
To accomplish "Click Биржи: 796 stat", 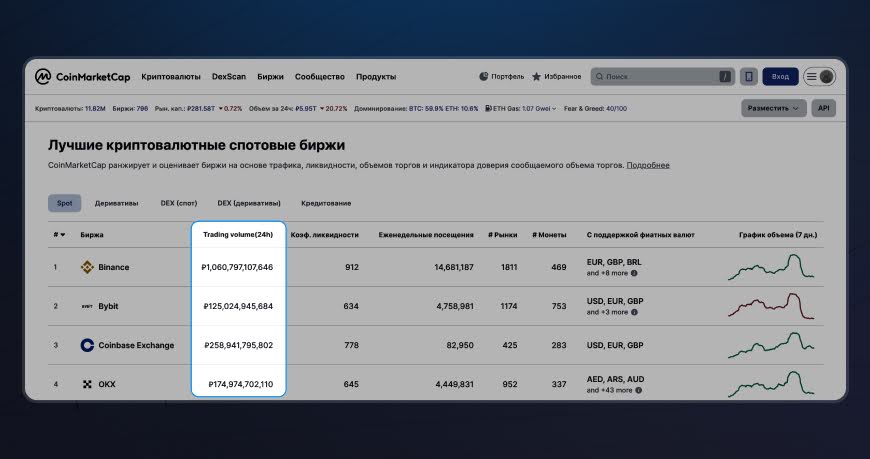I will click(x=130, y=109).
